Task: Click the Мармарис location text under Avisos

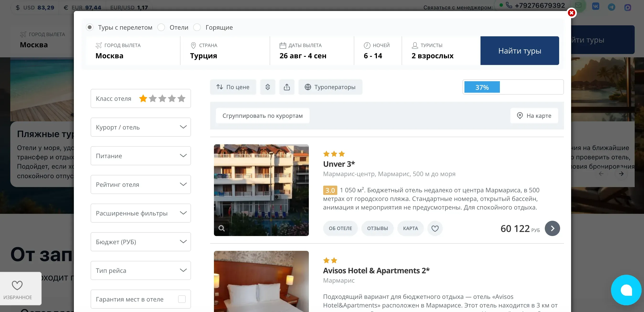Action: 338,280
